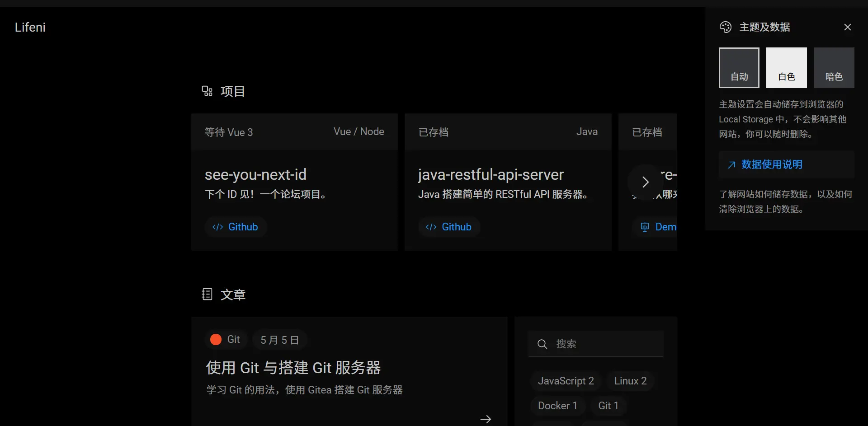
Task: Select the 自动 theme option
Action: click(x=739, y=68)
